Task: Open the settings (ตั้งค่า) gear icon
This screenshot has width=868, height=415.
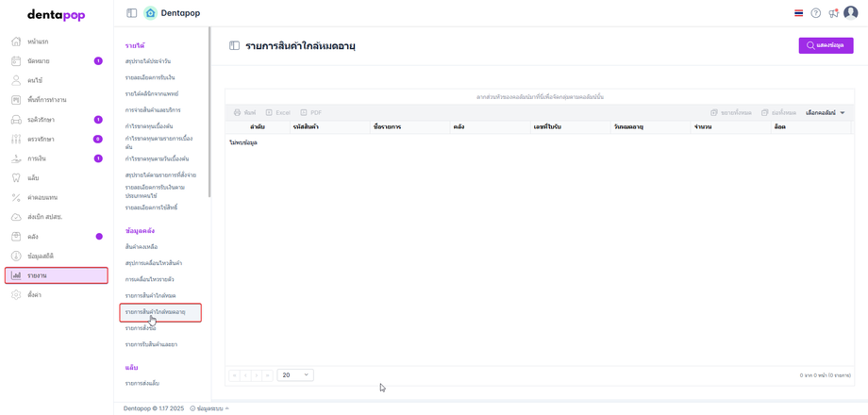Action: pyautogui.click(x=16, y=295)
